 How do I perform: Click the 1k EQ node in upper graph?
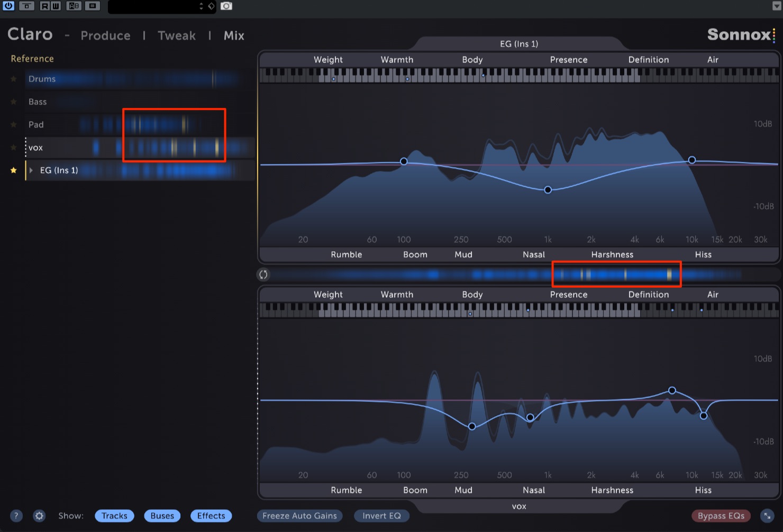(x=548, y=190)
